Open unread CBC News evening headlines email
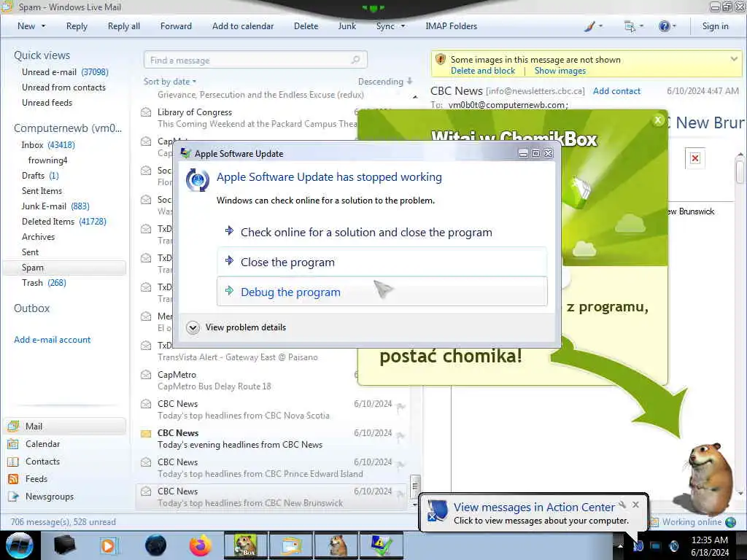The width and height of the screenshot is (747, 560). 271,438
